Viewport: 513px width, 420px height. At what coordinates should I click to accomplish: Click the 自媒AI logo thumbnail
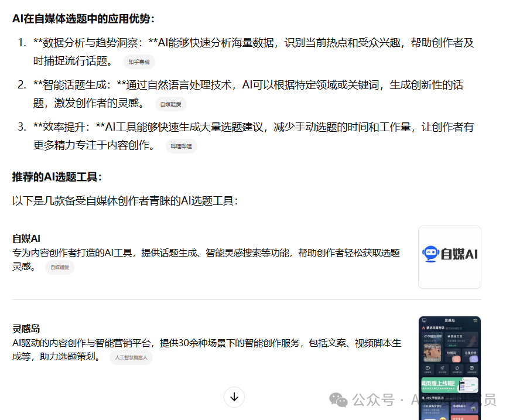[450, 257]
